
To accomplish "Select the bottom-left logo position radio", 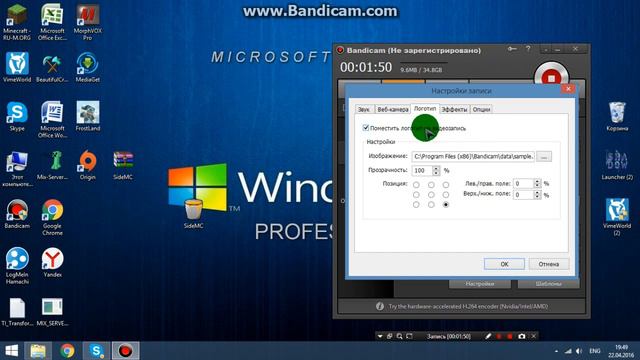I will point(416,204).
